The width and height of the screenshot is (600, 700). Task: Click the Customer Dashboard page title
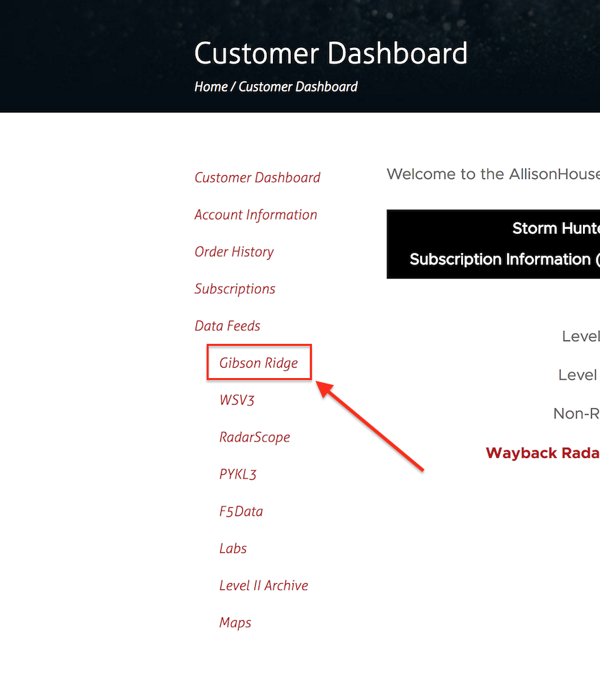pyautogui.click(x=331, y=53)
